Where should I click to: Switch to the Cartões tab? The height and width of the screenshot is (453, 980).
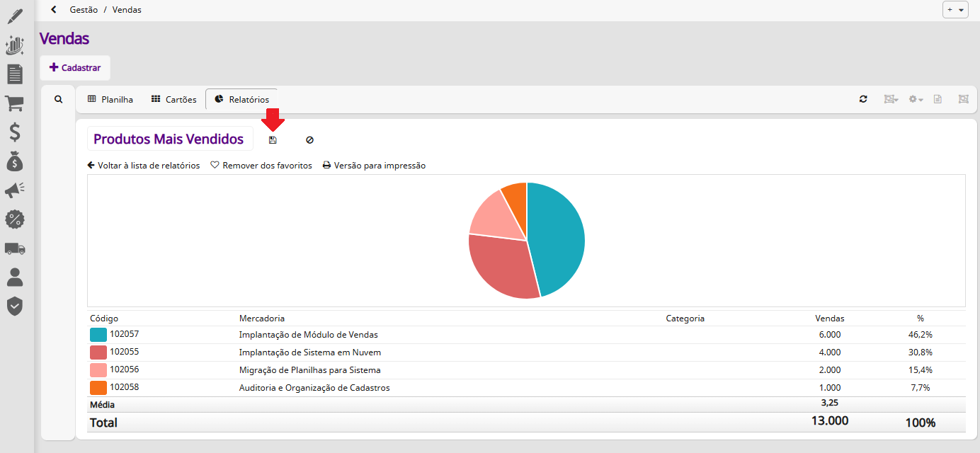click(x=174, y=99)
